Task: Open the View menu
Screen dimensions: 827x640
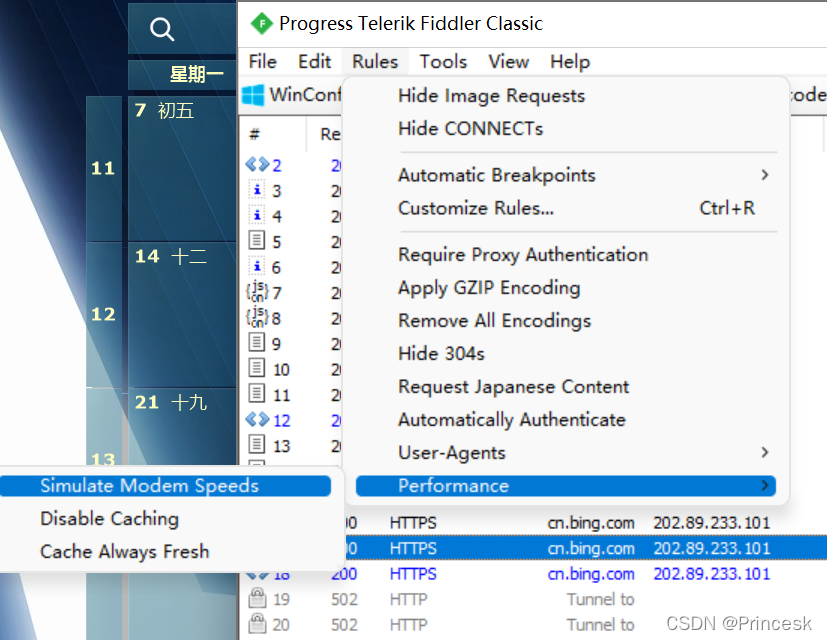Action: 508,62
